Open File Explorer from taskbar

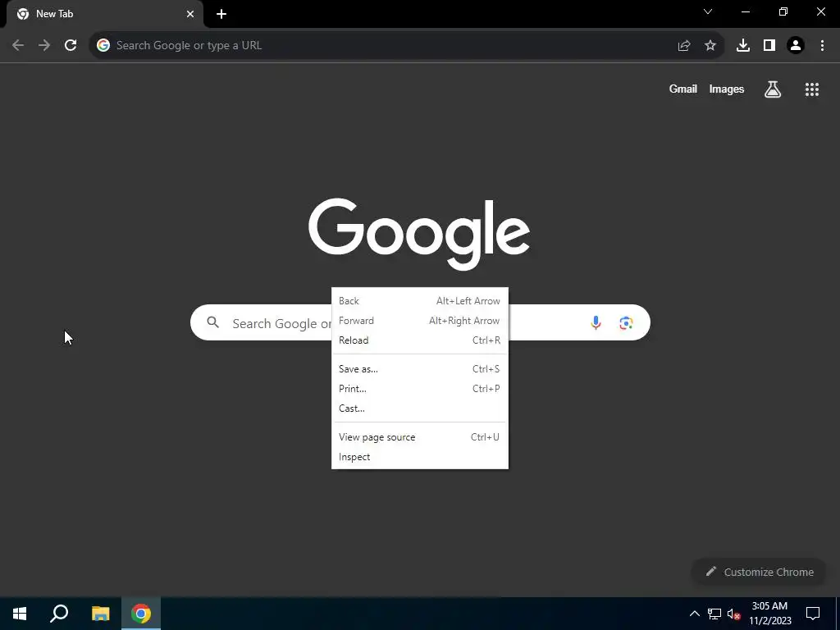click(100, 614)
